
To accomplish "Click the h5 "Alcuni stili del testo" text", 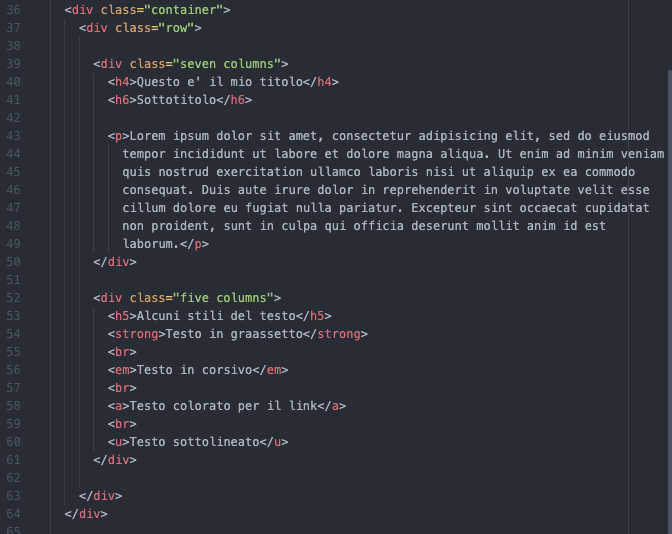I will click(x=216, y=316).
